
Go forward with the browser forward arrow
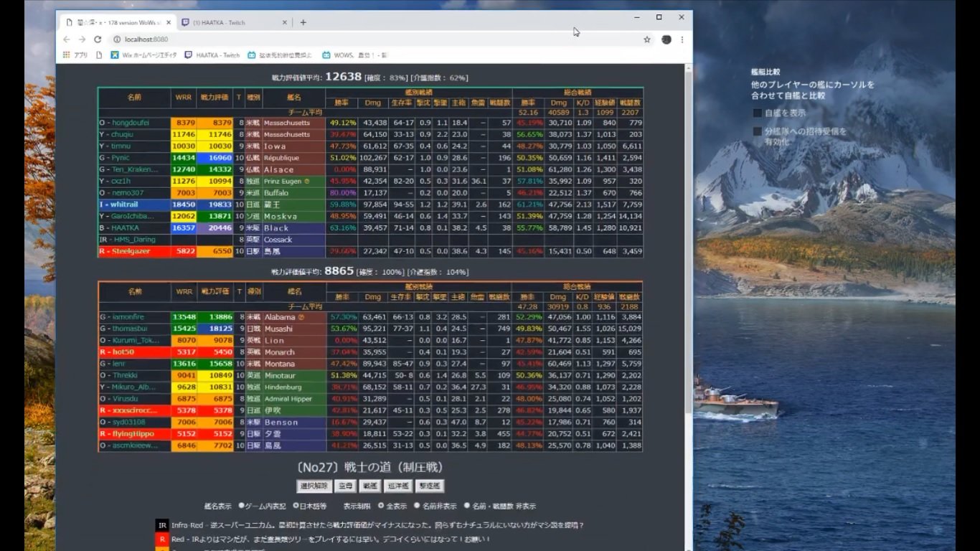click(82, 39)
